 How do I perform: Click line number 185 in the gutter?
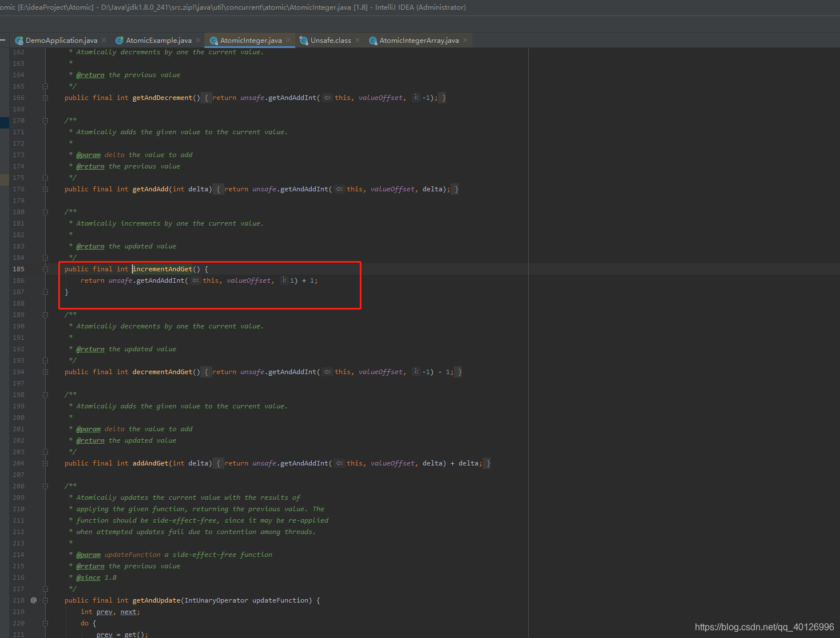point(19,269)
